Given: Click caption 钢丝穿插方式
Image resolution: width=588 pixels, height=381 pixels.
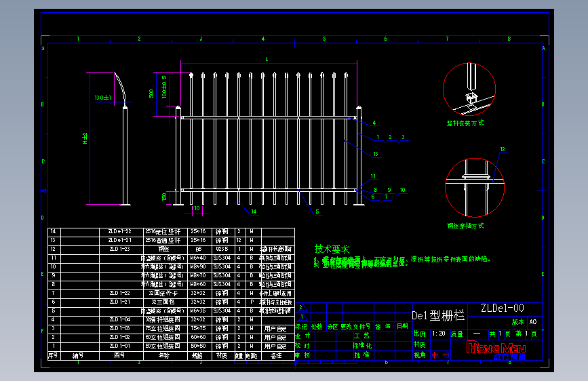Looking at the screenshot, I should pyautogui.click(x=465, y=226).
